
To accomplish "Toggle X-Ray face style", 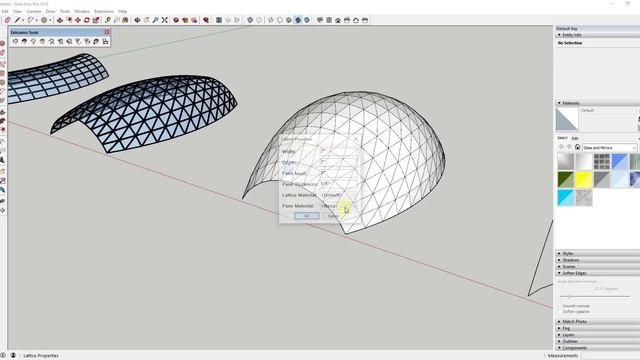I will coord(250,20).
